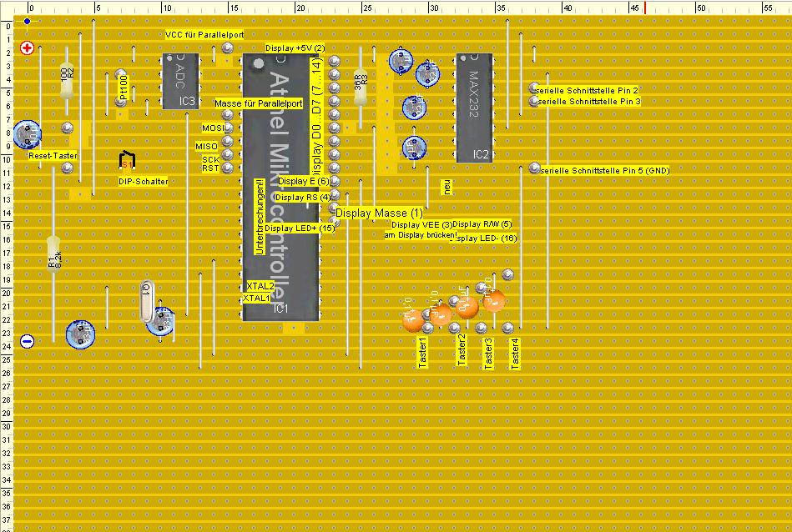Click the red marker on top ruler

[645, 7]
